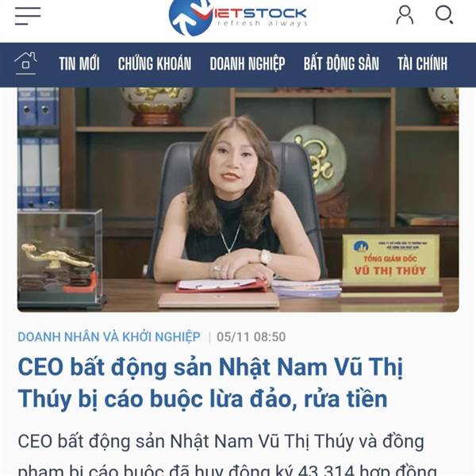The image size is (476, 476).
Task: Click the Vũ Thị Thúy nameplate in the photo
Action: click(x=391, y=259)
